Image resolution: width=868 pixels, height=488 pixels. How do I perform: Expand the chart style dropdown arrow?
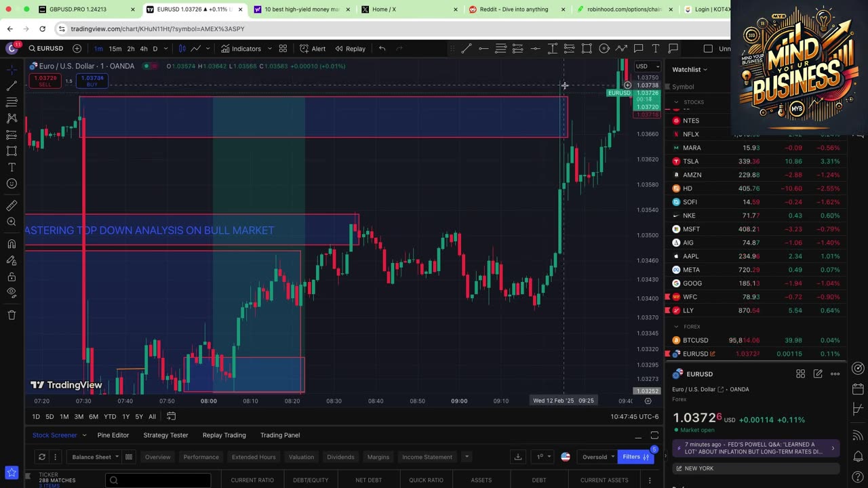(x=208, y=49)
